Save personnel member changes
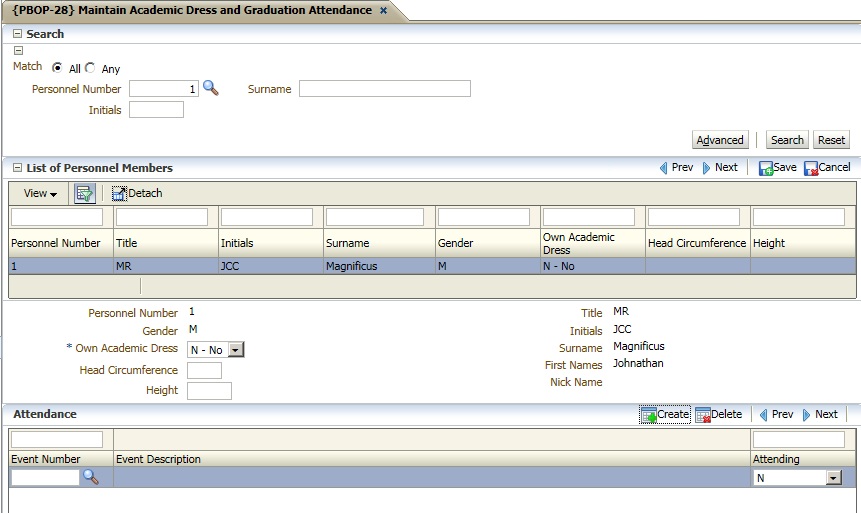This screenshot has width=861, height=513. (x=778, y=168)
